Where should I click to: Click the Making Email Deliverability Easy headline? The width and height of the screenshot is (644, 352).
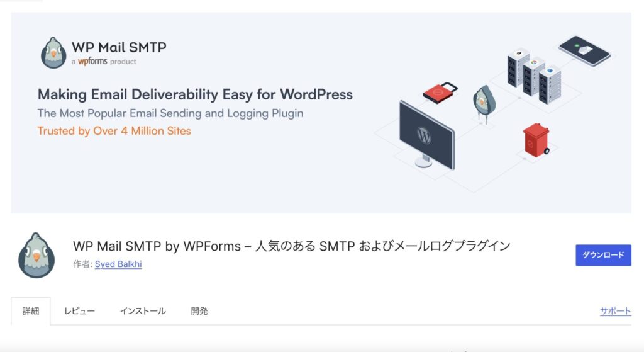point(195,94)
